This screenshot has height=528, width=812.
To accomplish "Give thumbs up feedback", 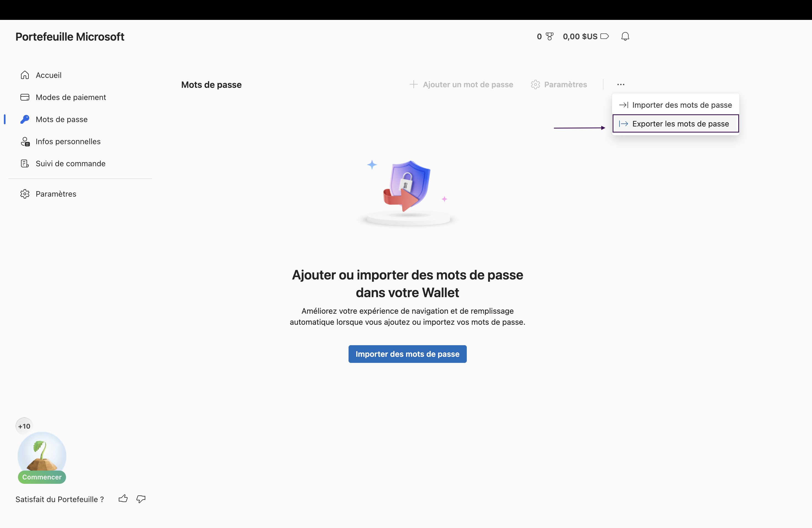I will (123, 499).
